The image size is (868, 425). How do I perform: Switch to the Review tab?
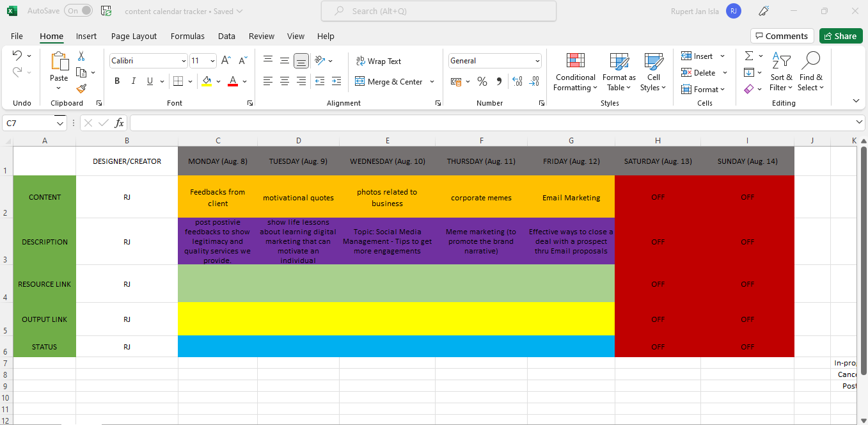point(262,36)
